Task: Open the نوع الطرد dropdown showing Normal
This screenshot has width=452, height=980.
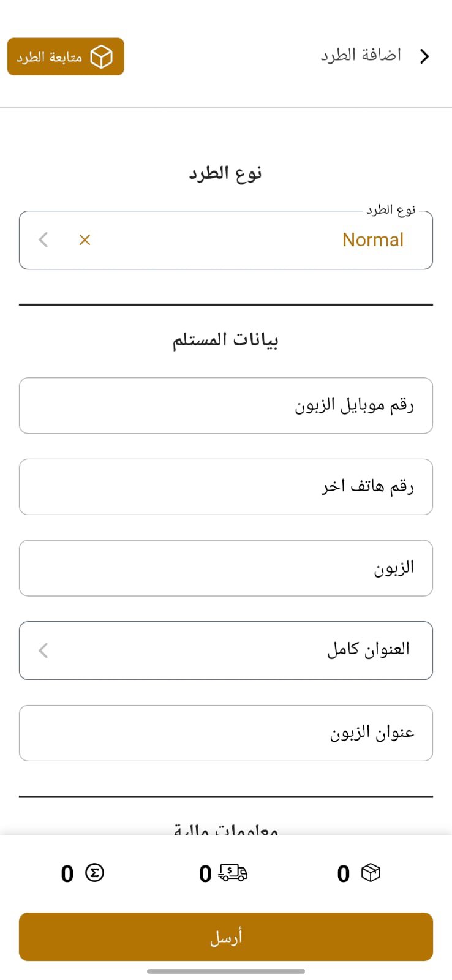Action: [x=245, y=240]
